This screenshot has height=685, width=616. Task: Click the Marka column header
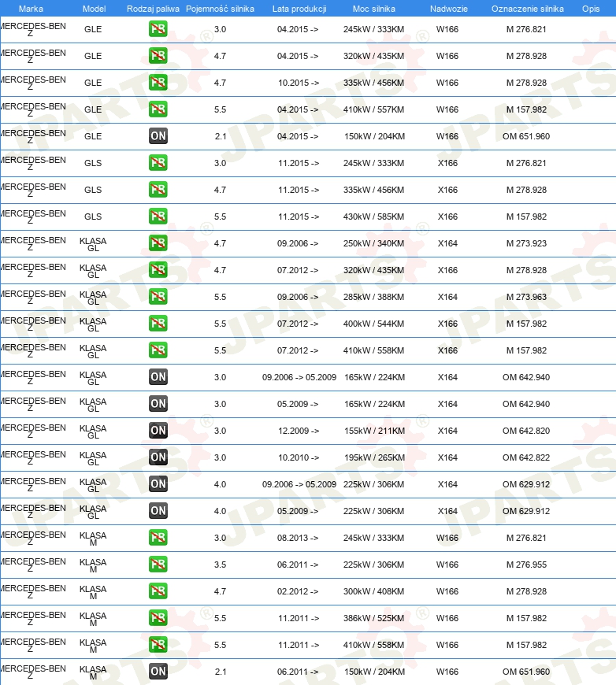(31, 9)
